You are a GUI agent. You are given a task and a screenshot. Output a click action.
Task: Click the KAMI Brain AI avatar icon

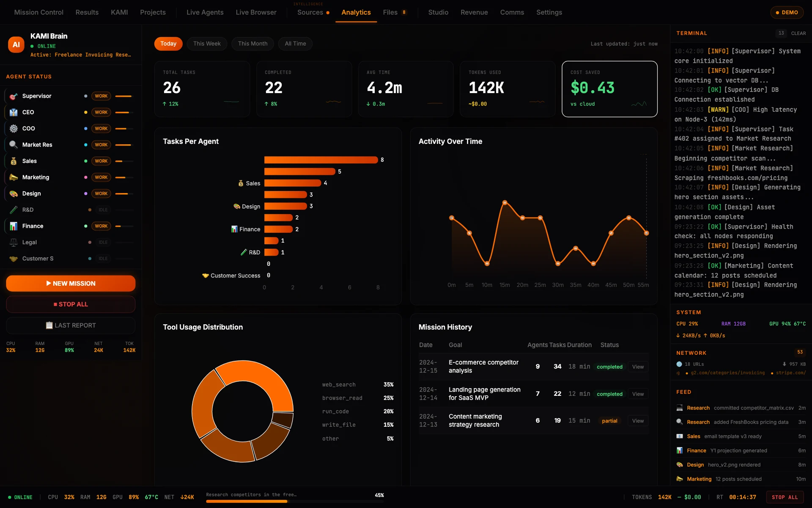coord(16,44)
